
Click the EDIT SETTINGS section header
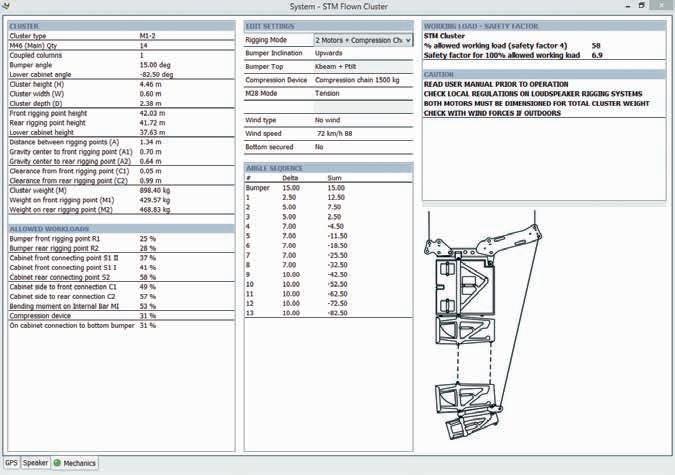pyautogui.click(x=328, y=26)
